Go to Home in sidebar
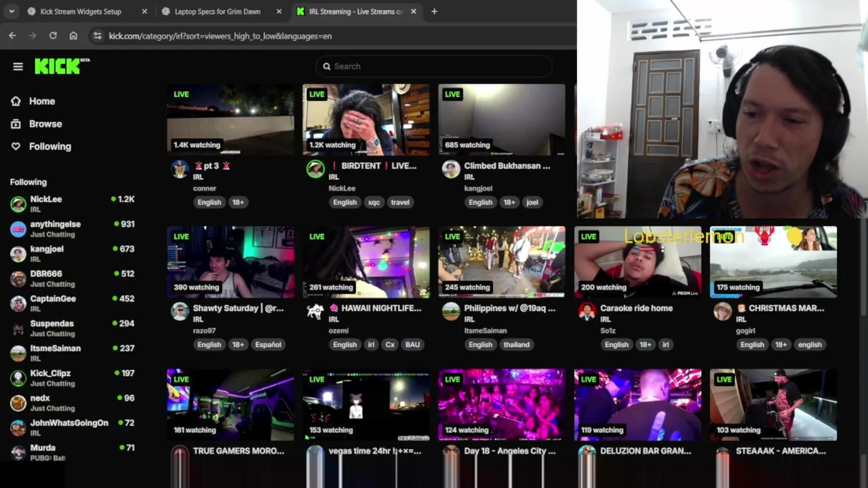Image resolution: width=868 pixels, height=488 pixels. 41,101
